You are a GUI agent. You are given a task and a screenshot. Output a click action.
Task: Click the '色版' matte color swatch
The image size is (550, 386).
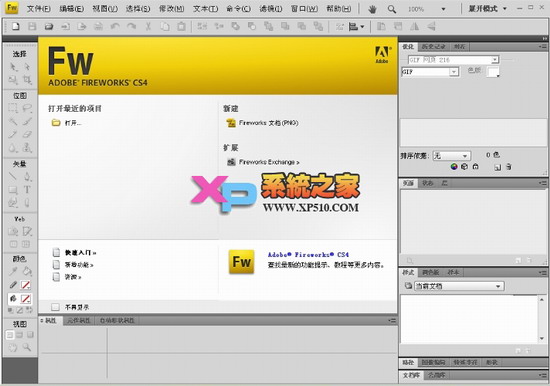[x=493, y=72]
